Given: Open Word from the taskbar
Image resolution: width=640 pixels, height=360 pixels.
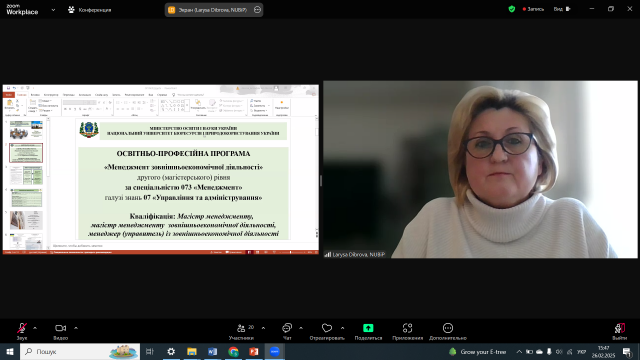Looking at the screenshot, I should [x=213, y=351].
